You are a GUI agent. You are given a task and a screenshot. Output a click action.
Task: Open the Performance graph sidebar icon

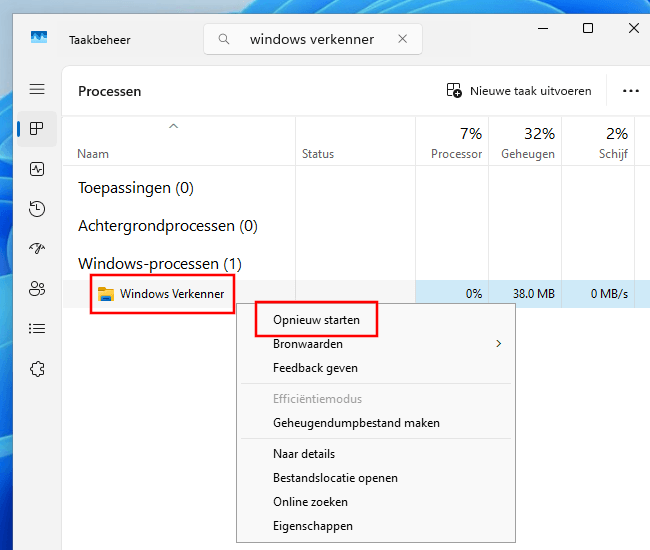[37, 169]
